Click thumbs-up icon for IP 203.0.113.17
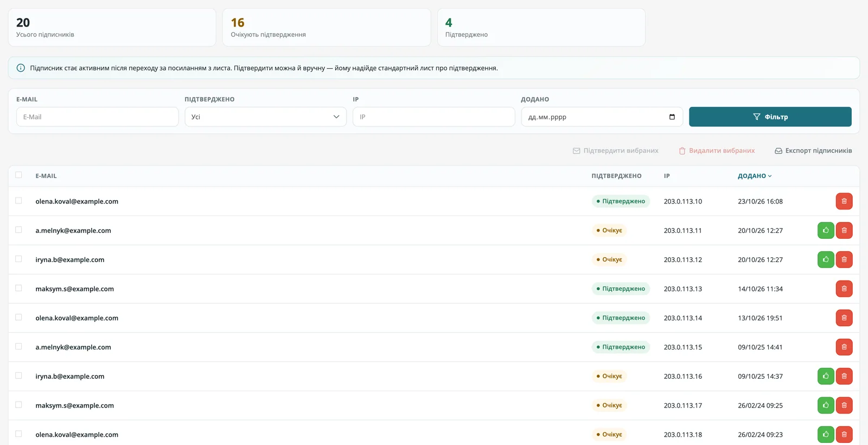Image resolution: width=868 pixels, height=445 pixels. coord(826,405)
